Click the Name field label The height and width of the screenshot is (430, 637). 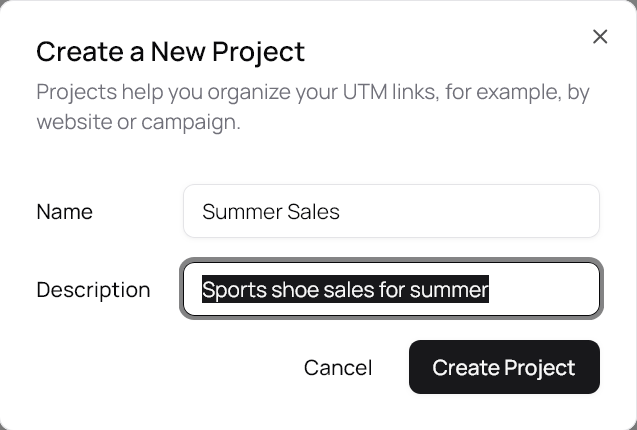pyautogui.click(x=64, y=211)
